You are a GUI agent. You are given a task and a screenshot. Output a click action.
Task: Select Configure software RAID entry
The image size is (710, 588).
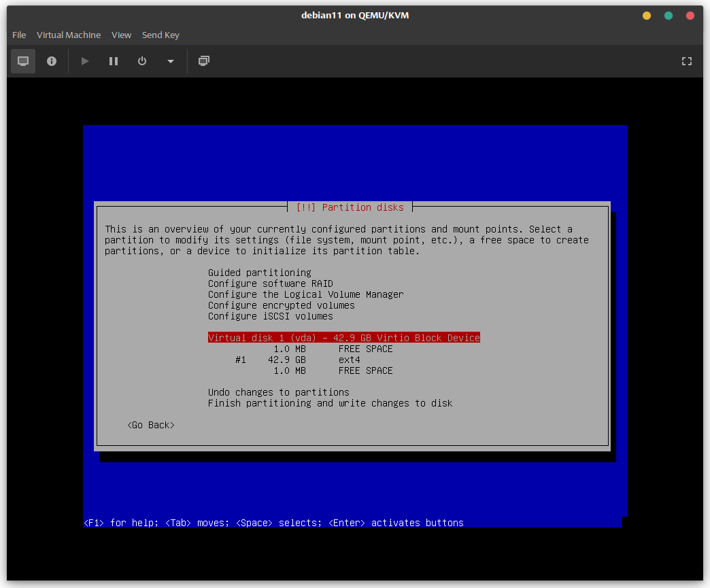[x=270, y=283]
